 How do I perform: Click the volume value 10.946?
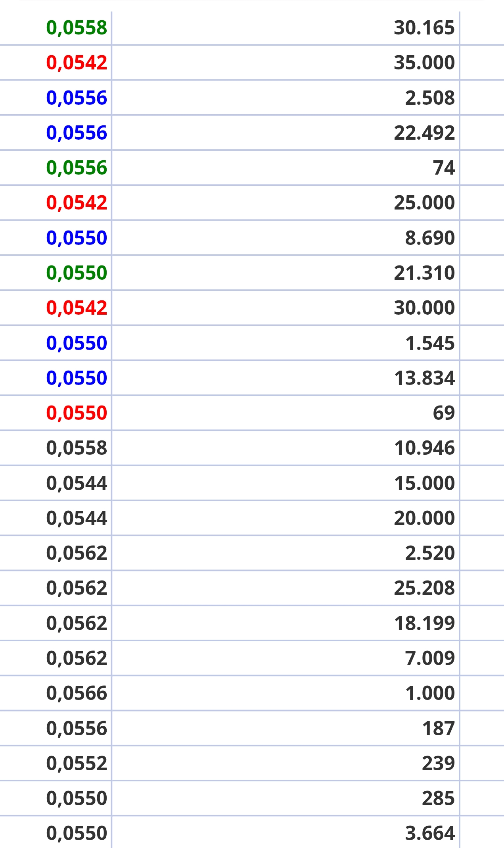[x=424, y=448]
